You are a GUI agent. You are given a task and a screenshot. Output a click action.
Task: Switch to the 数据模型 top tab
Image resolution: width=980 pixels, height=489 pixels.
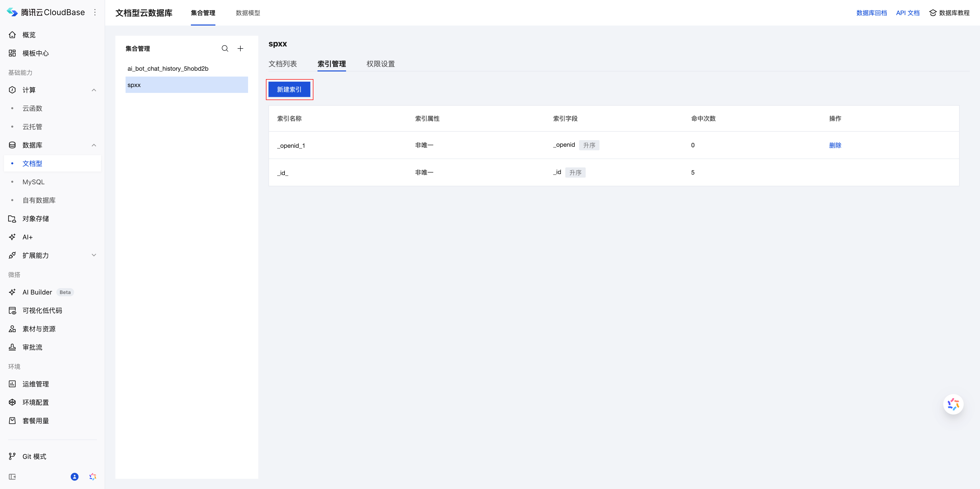pyautogui.click(x=248, y=13)
